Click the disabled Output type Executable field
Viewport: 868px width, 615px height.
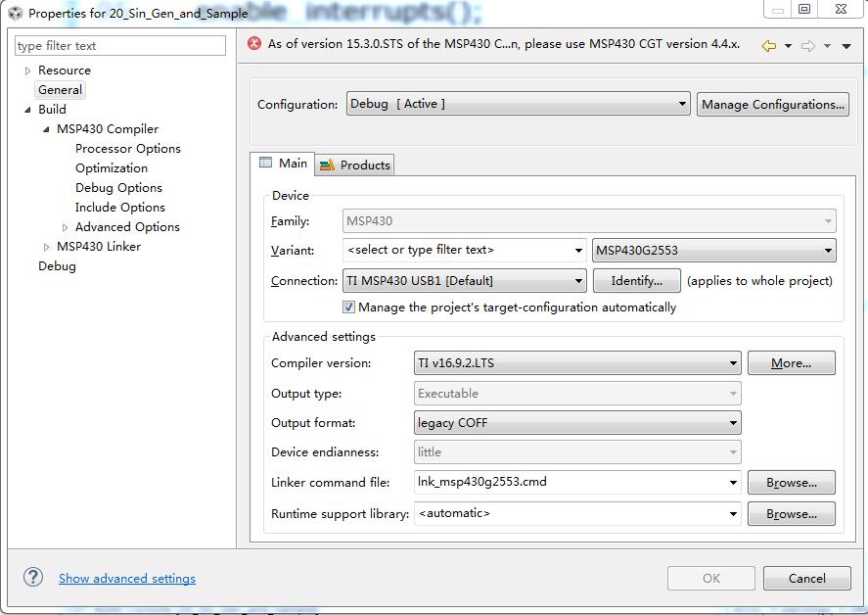click(577, 394)
